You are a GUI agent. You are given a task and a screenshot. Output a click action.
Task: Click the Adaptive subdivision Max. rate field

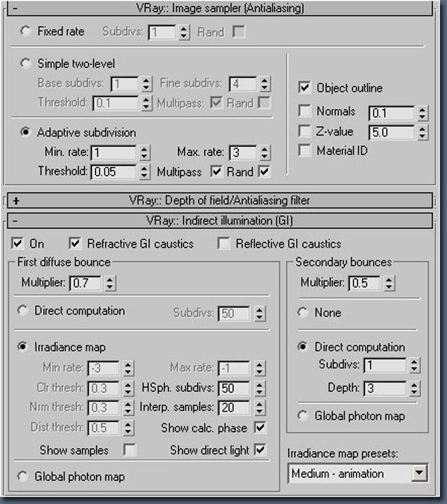[243, 153]
